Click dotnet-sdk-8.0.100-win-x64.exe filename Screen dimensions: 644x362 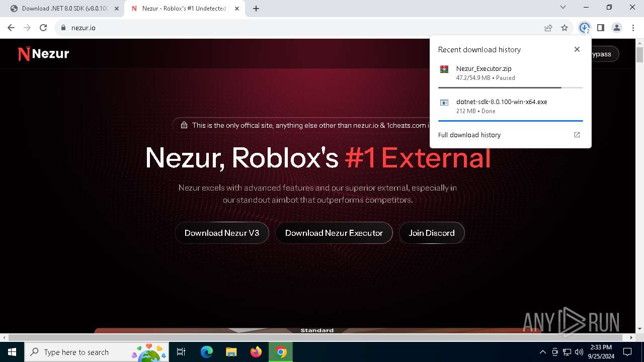coord(502,102)
